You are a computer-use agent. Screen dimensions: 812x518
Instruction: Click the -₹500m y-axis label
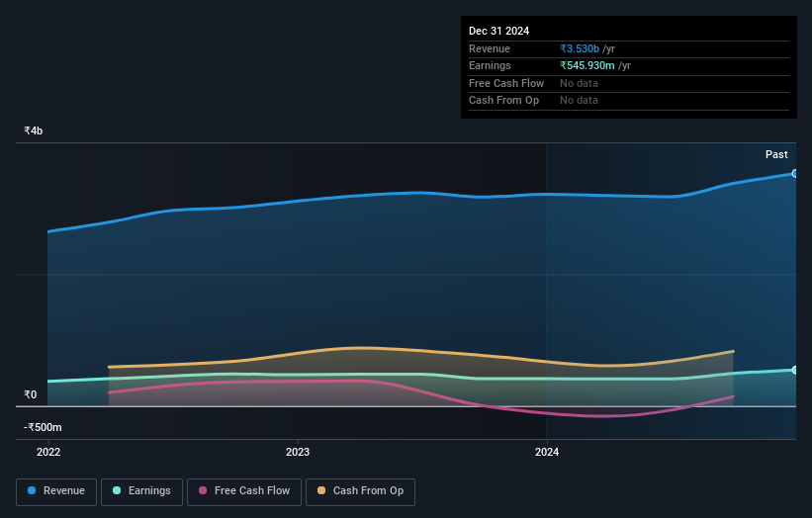[43, 427]
